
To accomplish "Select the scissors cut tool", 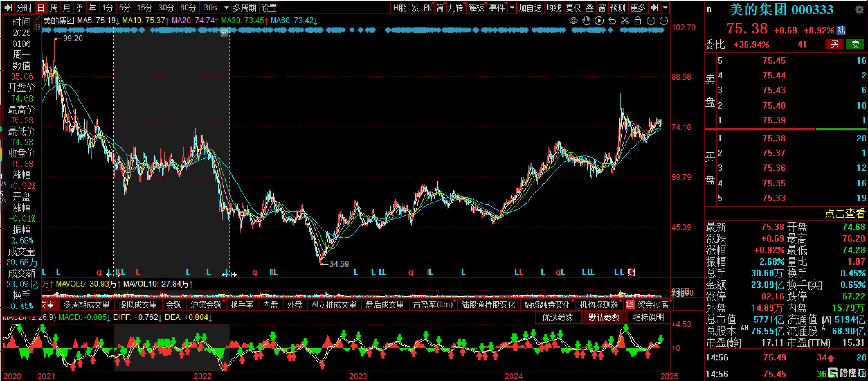I will [x=625, y=21].
